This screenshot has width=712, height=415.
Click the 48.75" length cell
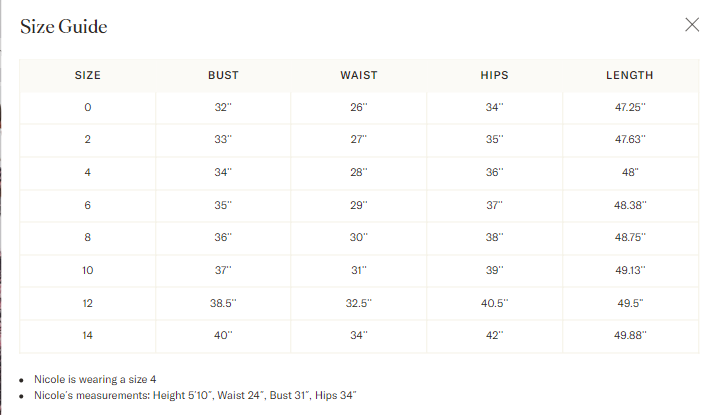tap(630, 238)
